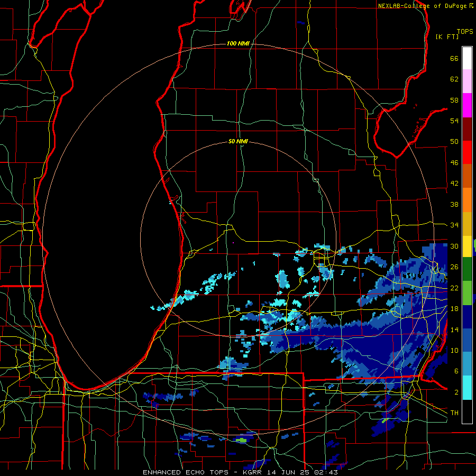
Task: Click the [K FT] units label
Action: point(447,36)
